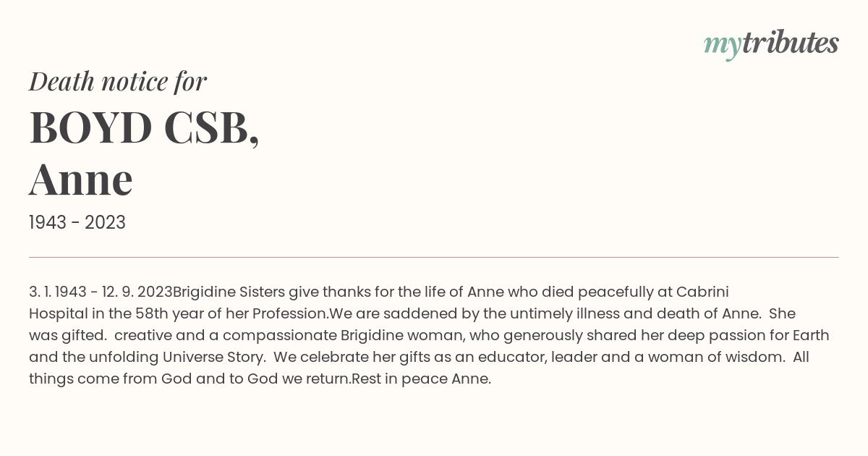The width and height of the screenshot is (868, 456).
Task: Click the name BOYD CSB,
Action: 145,127
